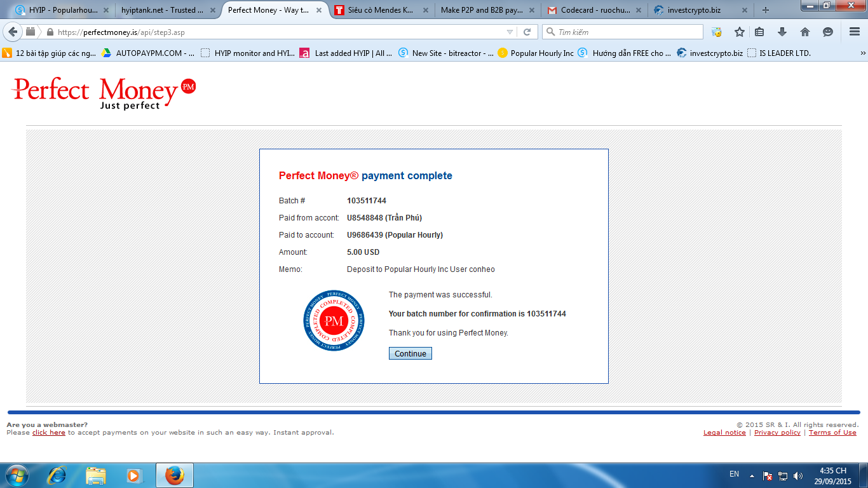Close the 'HYIP - Popularhou...' tab
Image resolution: width=868 pixels, height=488 pixels.
(105, 10)
